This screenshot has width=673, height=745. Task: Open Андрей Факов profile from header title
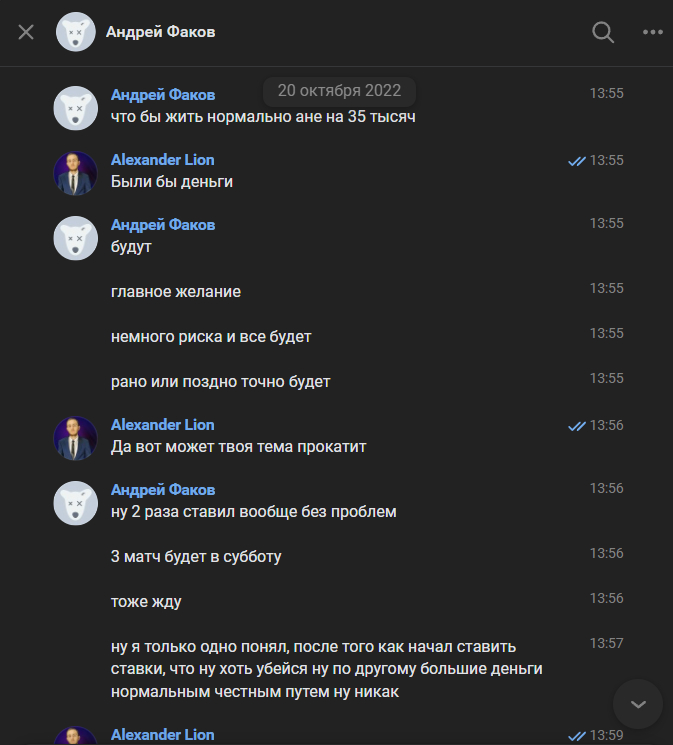(x=160, y=32)
